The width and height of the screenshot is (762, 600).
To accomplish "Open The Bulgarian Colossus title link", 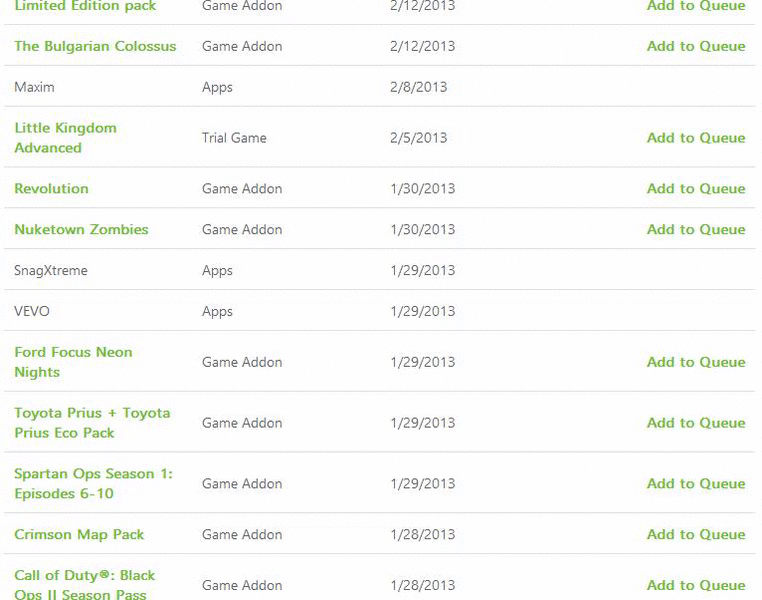I will [95, 46].
